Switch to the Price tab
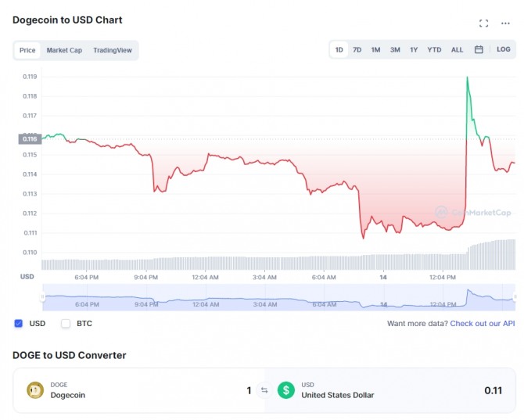Image resolution: width=524 pixels, height=420 pixels. tap(27, 50)
